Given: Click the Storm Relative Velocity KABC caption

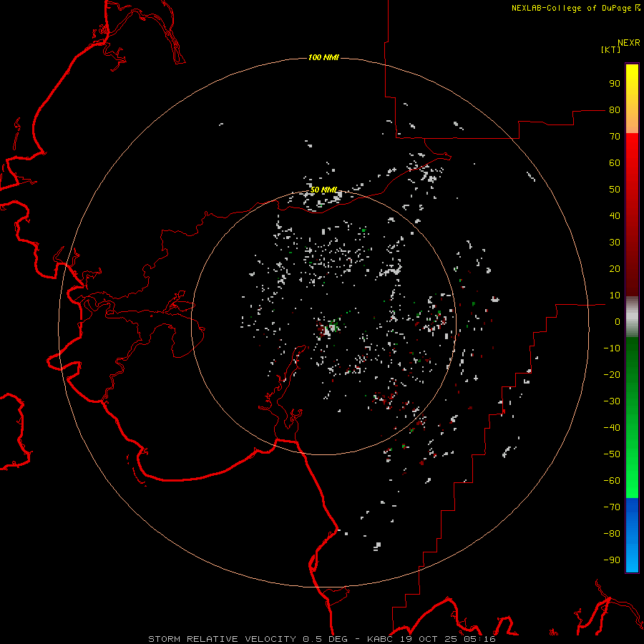Looking at the screenshot, I should (322, 639).
